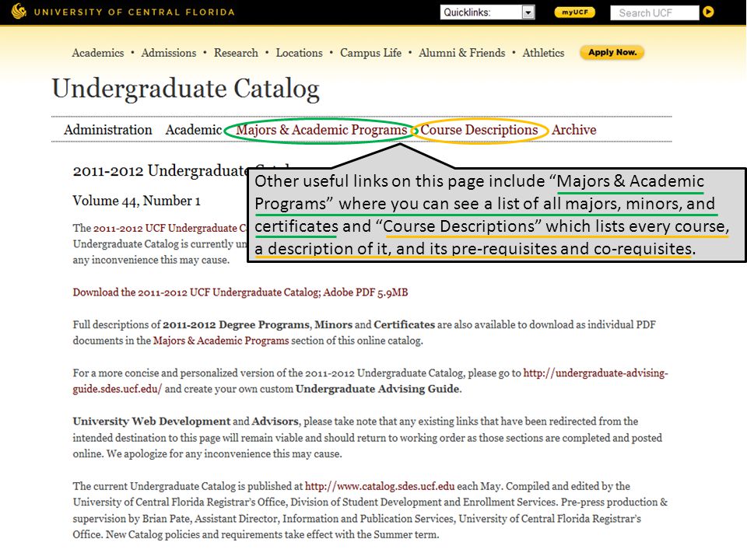The width and height of the screenshot is (747, 560).
Task: Follow the Majors & Academic Programs body link
Action: [x=220, y=341]
